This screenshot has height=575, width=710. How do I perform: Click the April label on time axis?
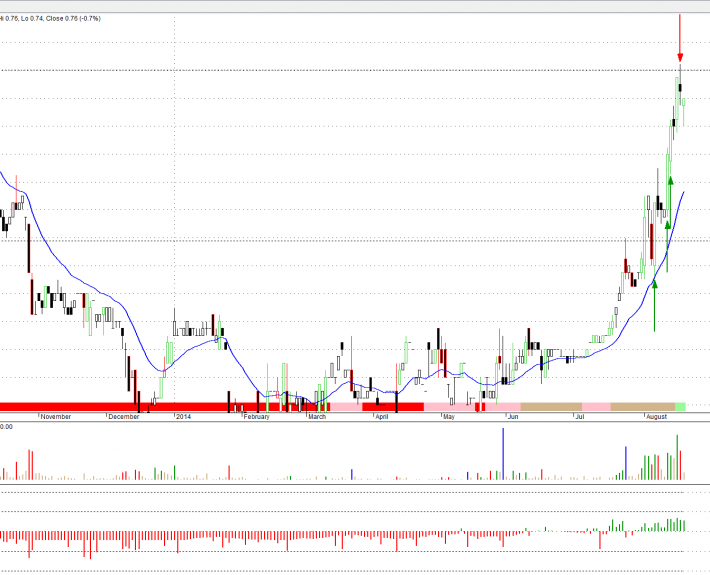(x=382, y=416)
